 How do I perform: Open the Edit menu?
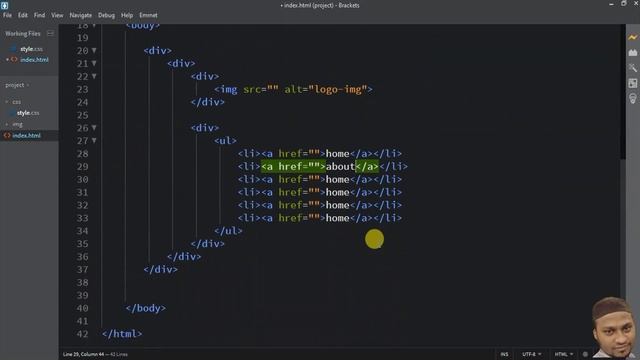[x=22, y=15]
